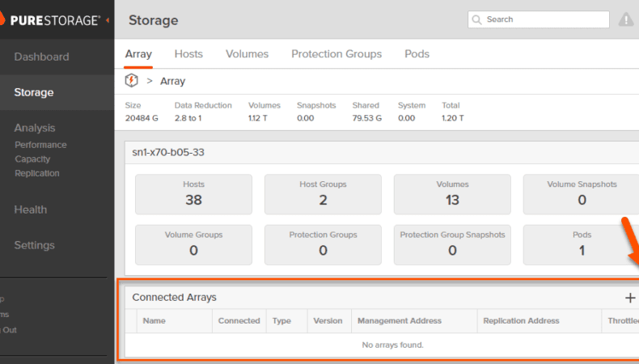Switch to the Pods tab
This screenshot has width=639, height=364.
click(417, 54)
